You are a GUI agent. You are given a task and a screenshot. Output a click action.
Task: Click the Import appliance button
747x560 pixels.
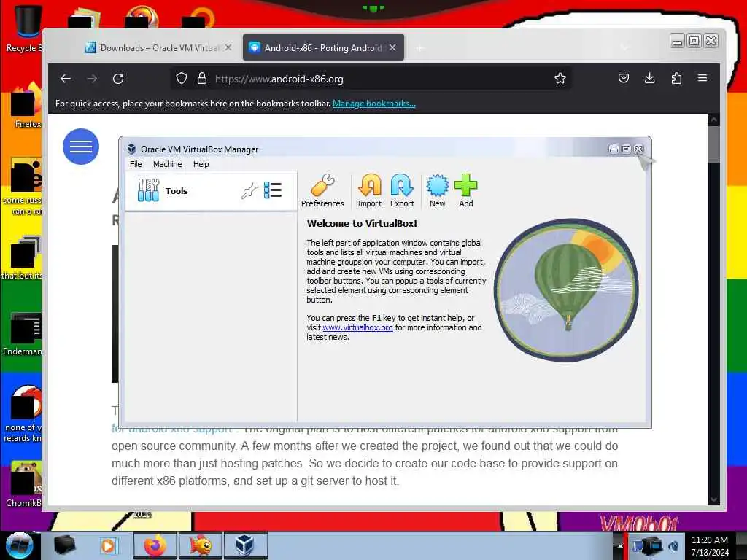point(369,190)
